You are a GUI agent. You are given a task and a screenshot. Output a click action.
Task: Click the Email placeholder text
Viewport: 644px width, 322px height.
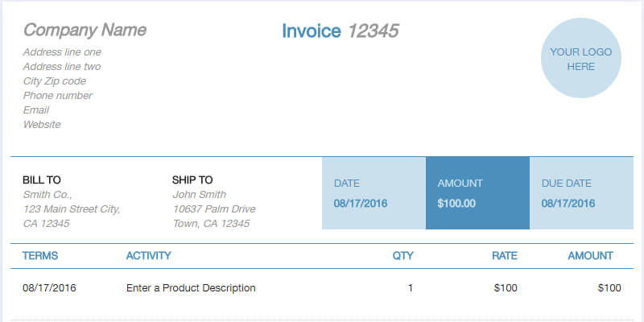(x=36, y=110)
